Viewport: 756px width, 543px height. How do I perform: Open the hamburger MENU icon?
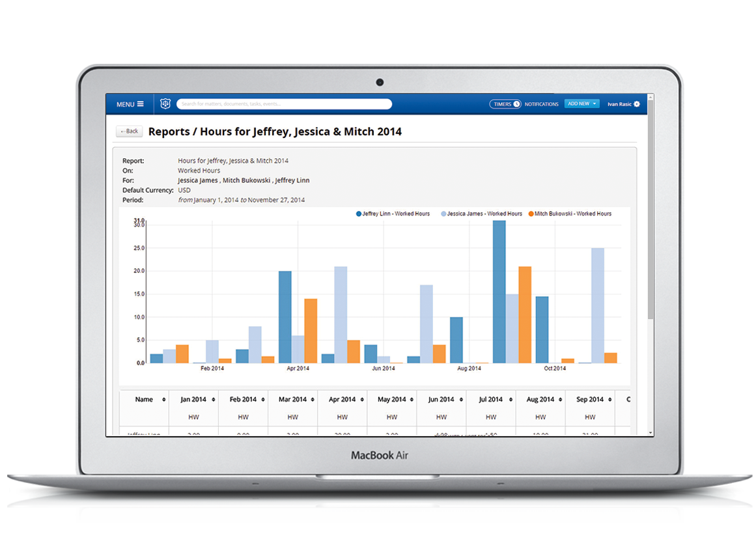(140, 104)
